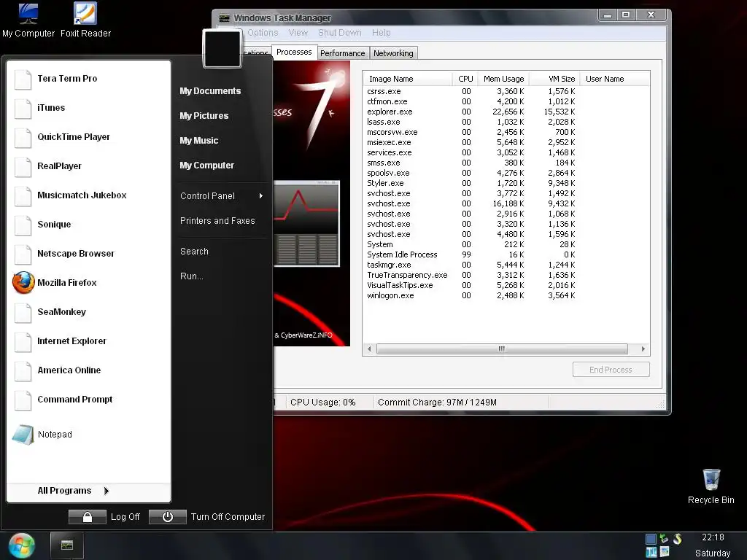747x560 pixels.
Task: Click America Online program icon
Action: pyautogui.click(x=23, y=370)
